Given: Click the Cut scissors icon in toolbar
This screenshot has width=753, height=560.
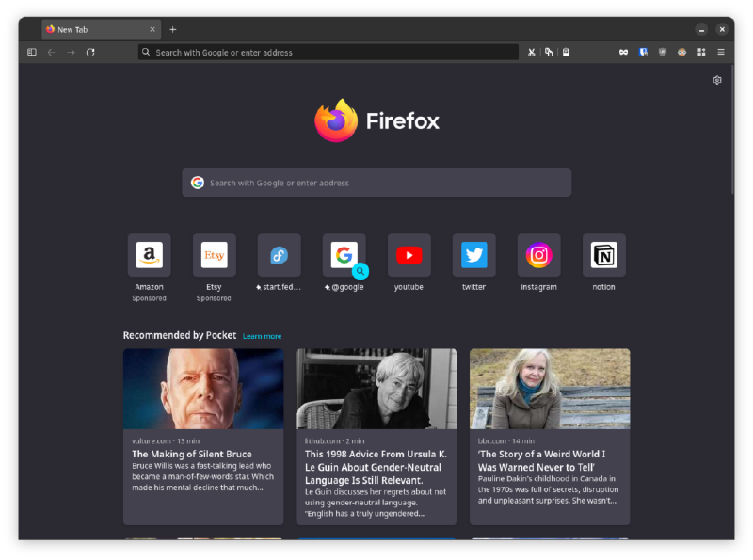Looking at the screenshot, I should click(531, 53).
